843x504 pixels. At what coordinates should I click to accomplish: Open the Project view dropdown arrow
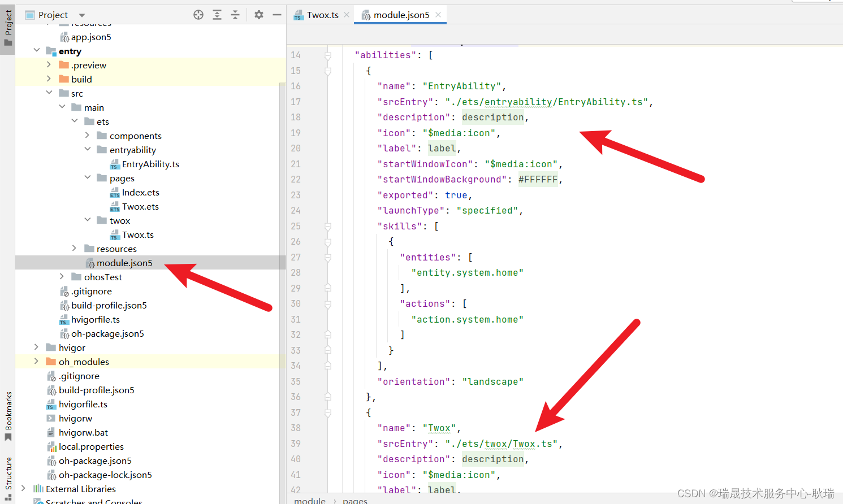82,15
